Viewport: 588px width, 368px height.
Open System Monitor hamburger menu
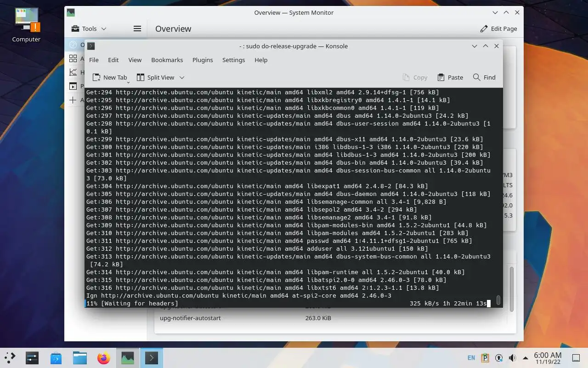[137, 29]
